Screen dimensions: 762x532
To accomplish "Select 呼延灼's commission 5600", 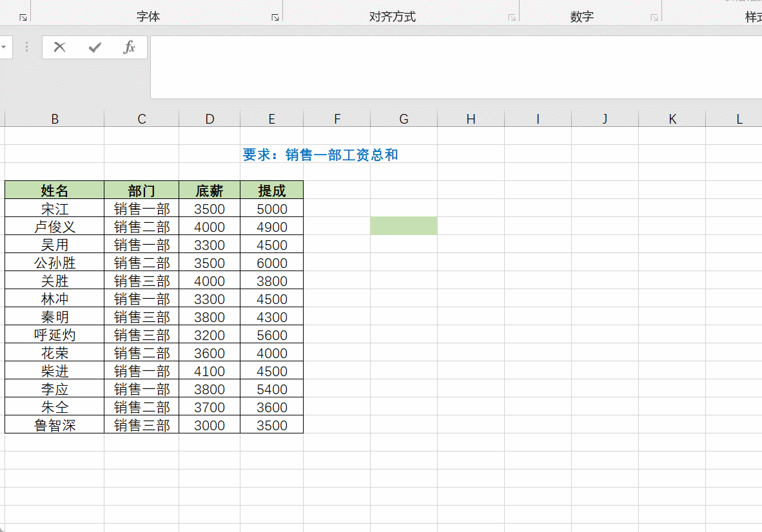I will [x=271, y=334].
